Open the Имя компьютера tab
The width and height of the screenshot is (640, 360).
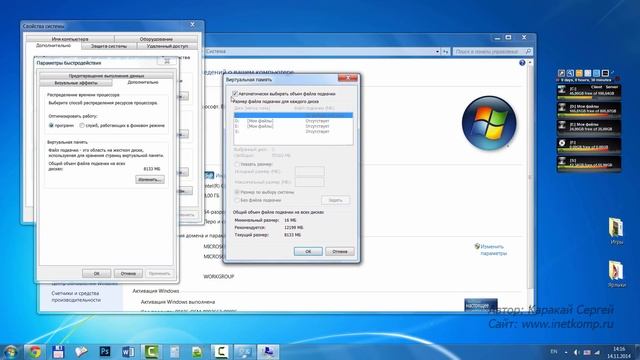coord(70,39)
